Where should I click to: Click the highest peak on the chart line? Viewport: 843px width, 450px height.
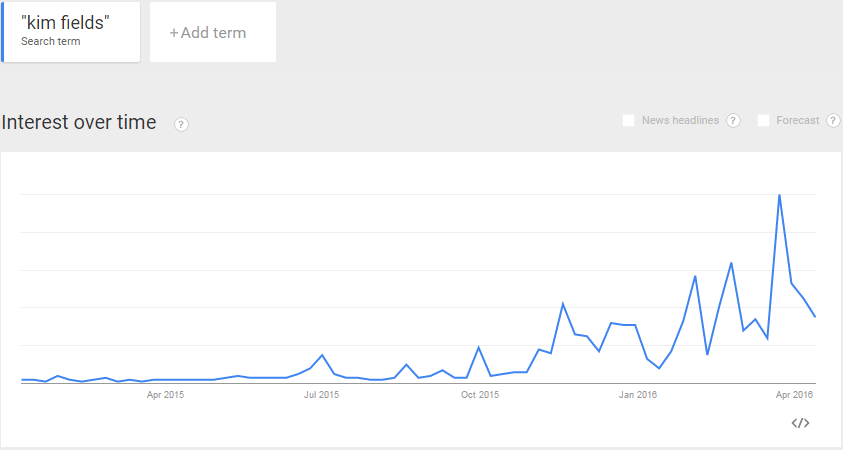click(779, 195)
